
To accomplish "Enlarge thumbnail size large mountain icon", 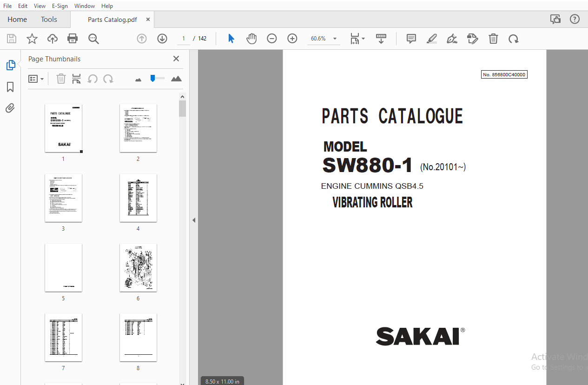I will pos(176,79).
